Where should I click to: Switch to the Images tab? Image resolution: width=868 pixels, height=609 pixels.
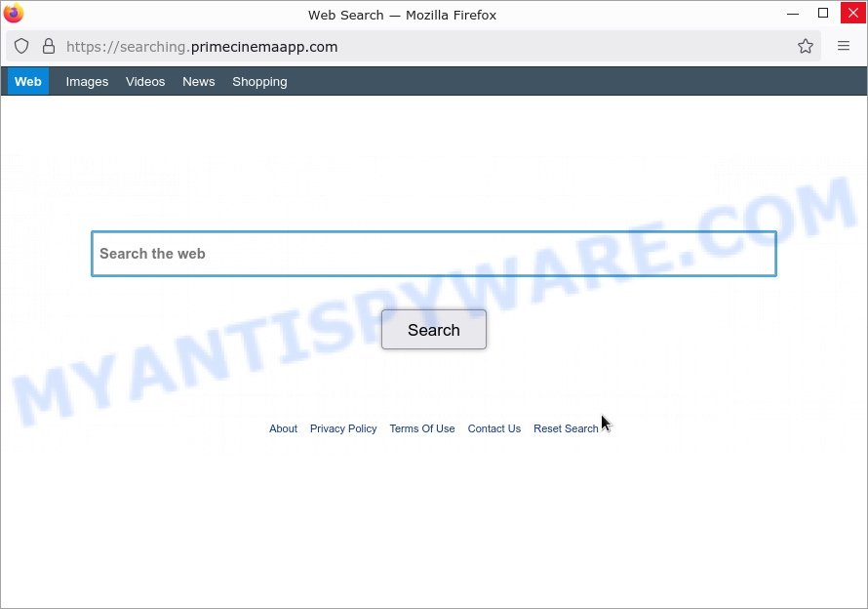[87, 81]
